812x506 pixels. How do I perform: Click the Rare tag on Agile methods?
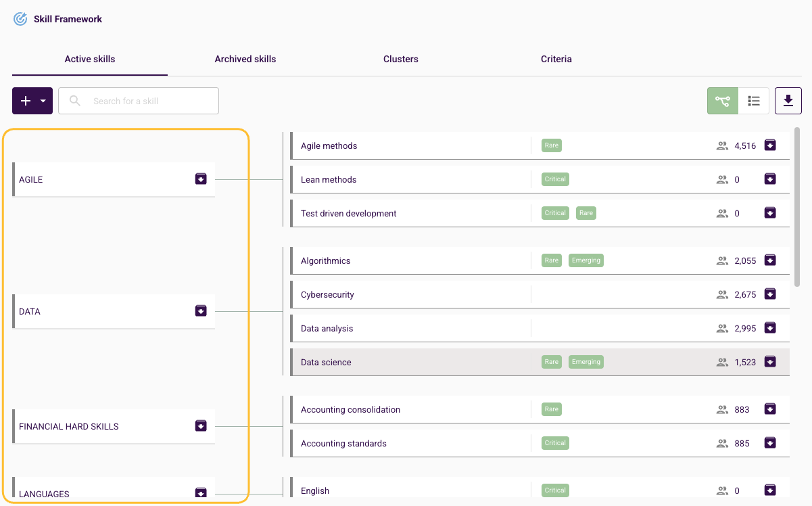[552, 145]
